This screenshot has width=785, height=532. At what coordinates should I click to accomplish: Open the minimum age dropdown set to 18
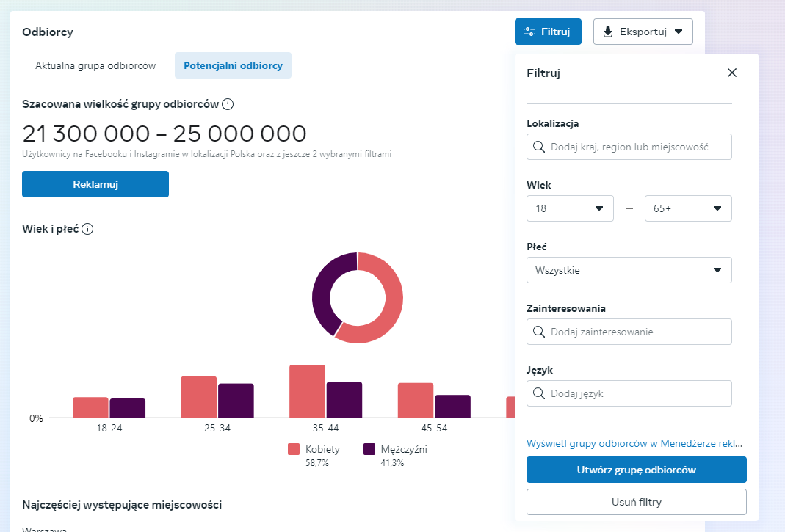570,208
